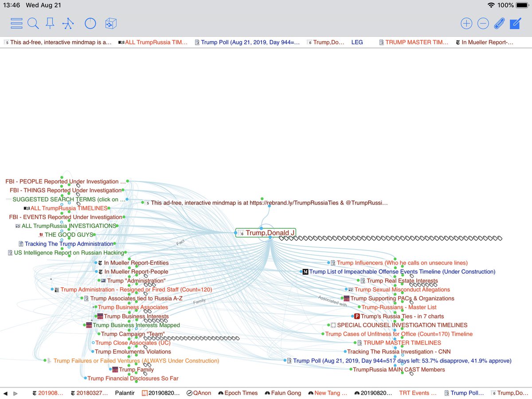Open Palantir in history bar
This screenshot has width=532, height=399.
point(126,393)
